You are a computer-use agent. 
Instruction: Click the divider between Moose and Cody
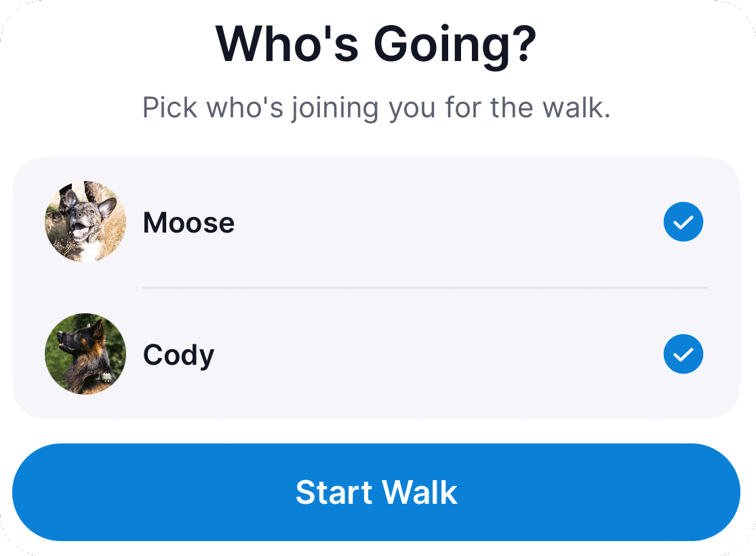pyautogui.click(x=424, y=288)
